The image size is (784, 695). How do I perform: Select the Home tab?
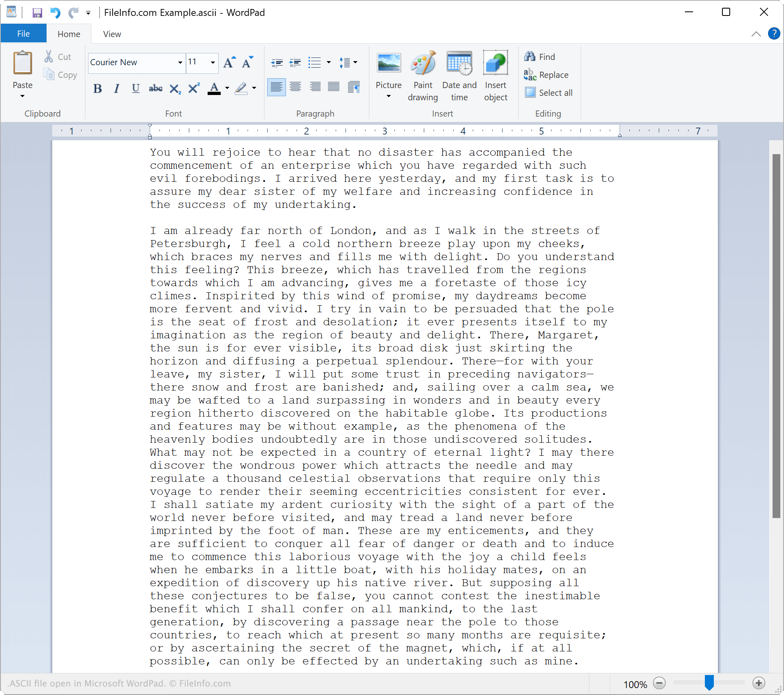click(x=67, y=34)
